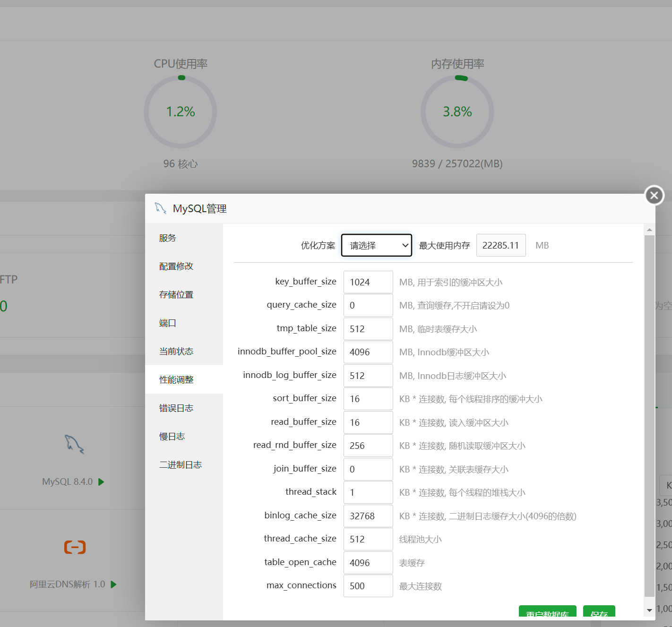The height and width of the screenshot is (627, 672).
Task: Click the '表缓存' description text
Action: (x=412, y=563)
